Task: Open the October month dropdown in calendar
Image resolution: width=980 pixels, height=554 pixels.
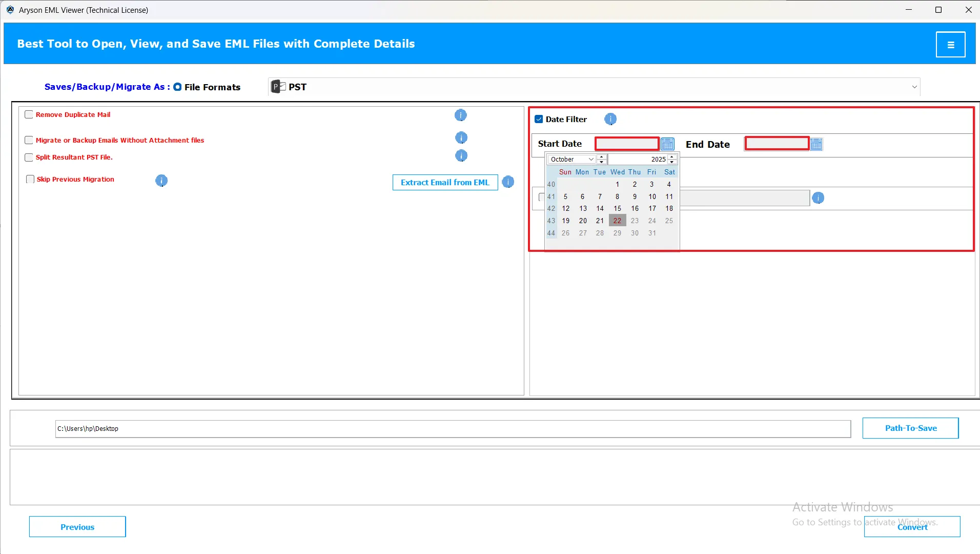Action: [571, 160]
